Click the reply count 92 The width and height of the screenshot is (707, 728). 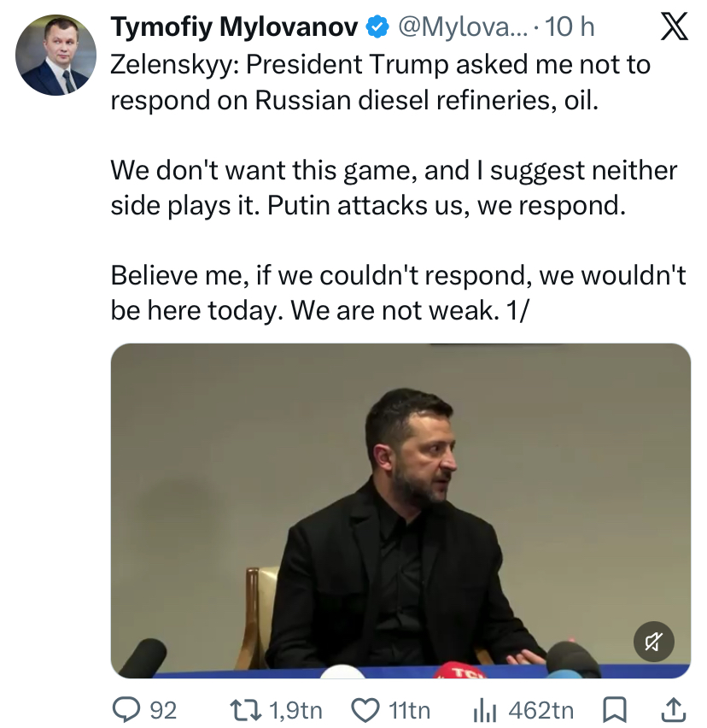(x=163, y=710)
